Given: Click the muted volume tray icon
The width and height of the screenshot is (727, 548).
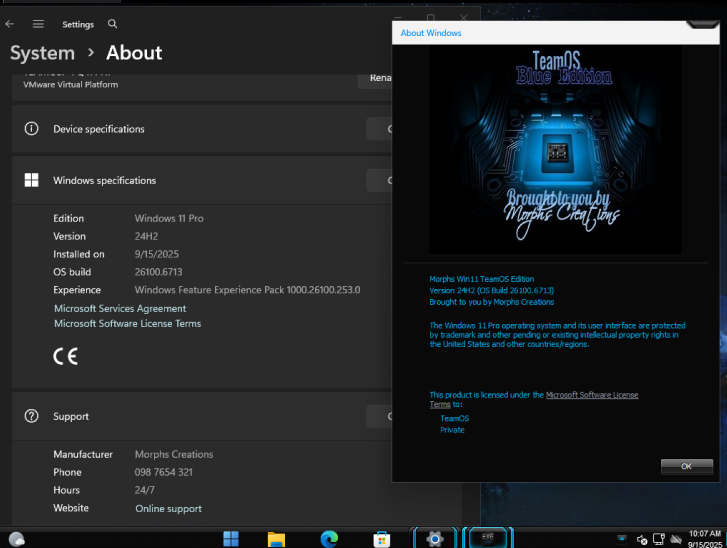Looking at the screenshot, I should point(642,539).
